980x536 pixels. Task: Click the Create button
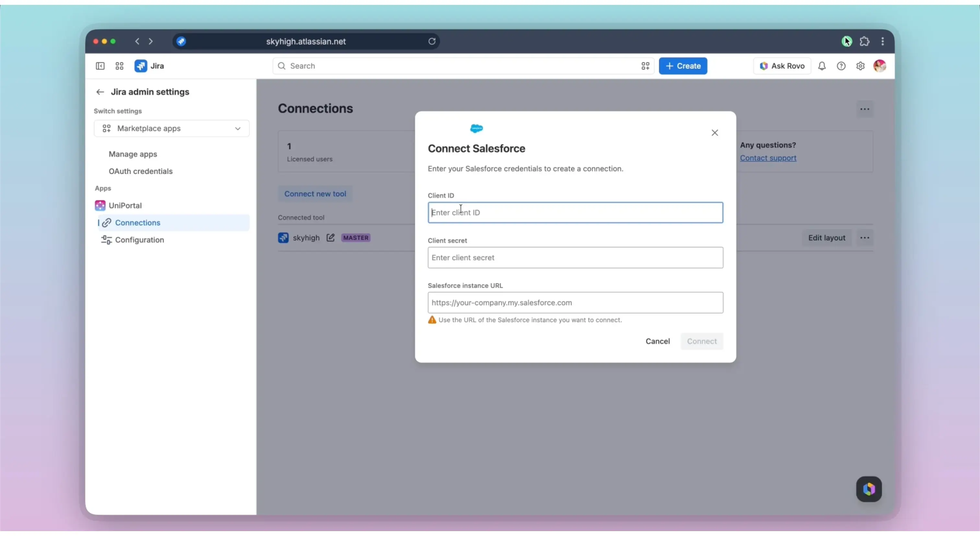tap(683, 66)
